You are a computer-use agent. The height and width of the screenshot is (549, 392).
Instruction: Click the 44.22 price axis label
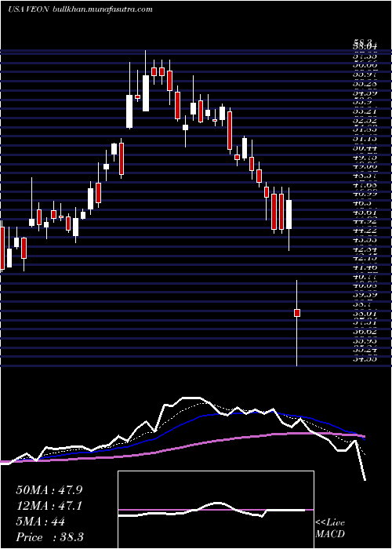(x=365, y=231)
